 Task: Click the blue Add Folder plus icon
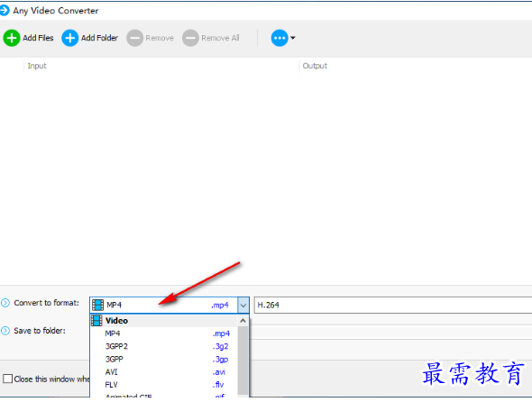click(x=70, y=38)
